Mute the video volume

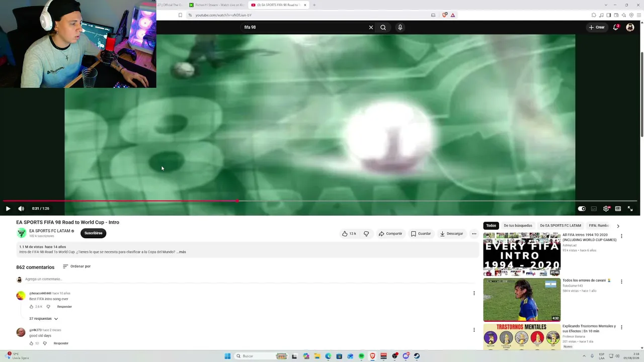coord(21,209)
